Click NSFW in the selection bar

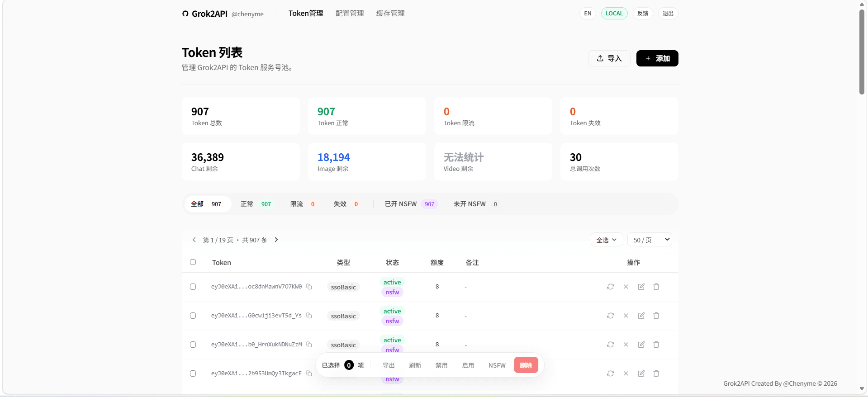[497, 365]
